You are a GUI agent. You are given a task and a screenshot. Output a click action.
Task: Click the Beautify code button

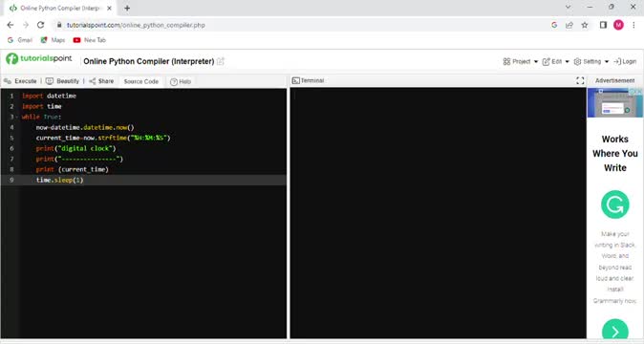click(x=62, y=81)
